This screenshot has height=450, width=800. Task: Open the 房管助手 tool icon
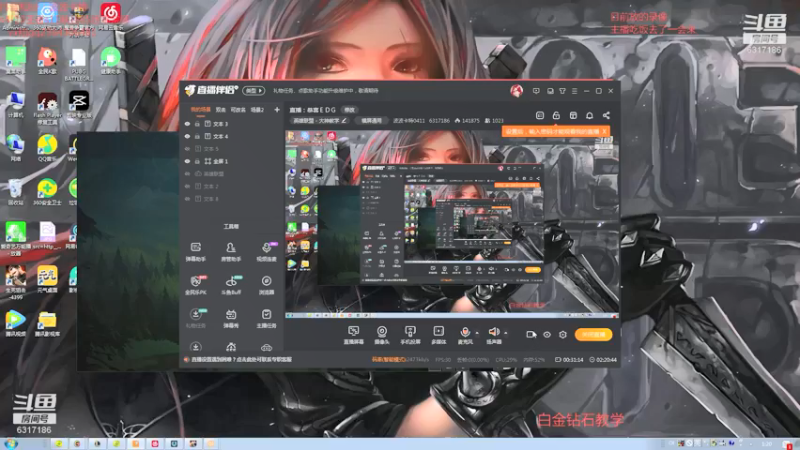point(231,252)
